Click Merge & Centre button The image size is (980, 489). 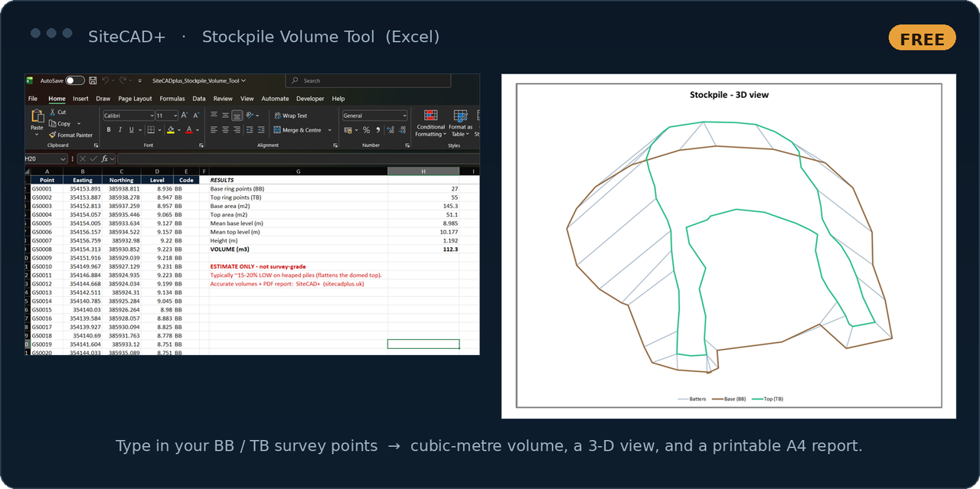tap(299, 130)
